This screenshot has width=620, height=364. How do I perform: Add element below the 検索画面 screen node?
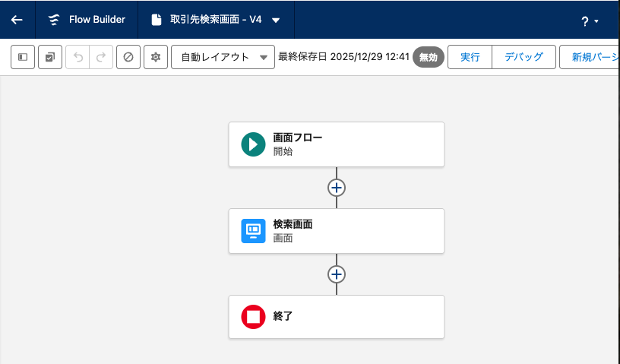click(x=337, y=274)
